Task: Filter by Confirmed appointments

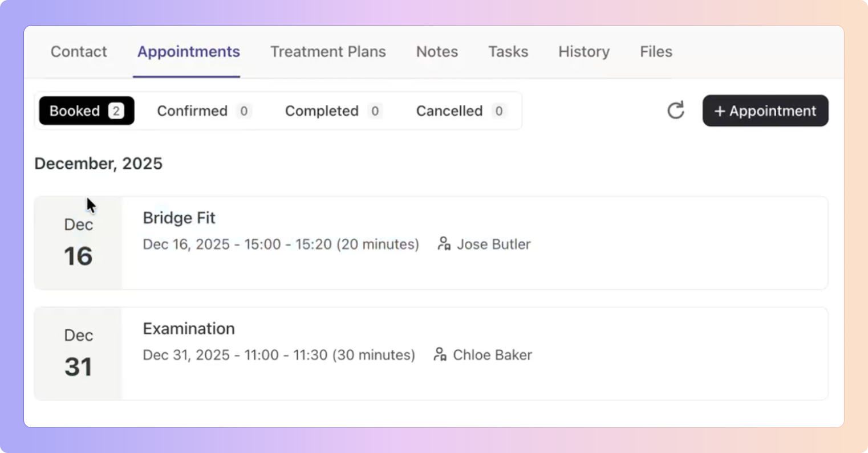Action: (204, 111)
